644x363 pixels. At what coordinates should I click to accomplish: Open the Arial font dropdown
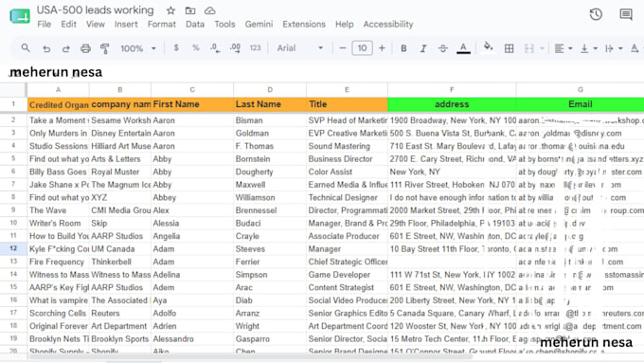pyautogui.click(x=300, y=48)
